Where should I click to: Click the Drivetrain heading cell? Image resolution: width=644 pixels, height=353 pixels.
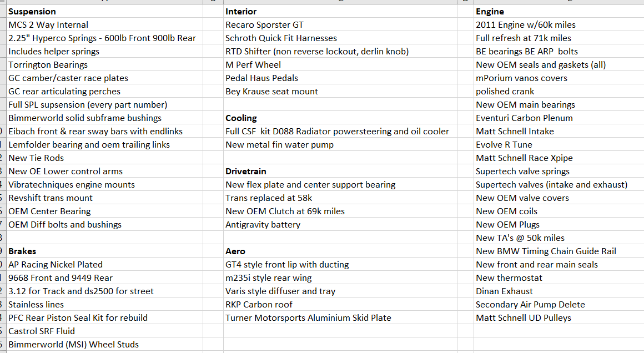340,172
